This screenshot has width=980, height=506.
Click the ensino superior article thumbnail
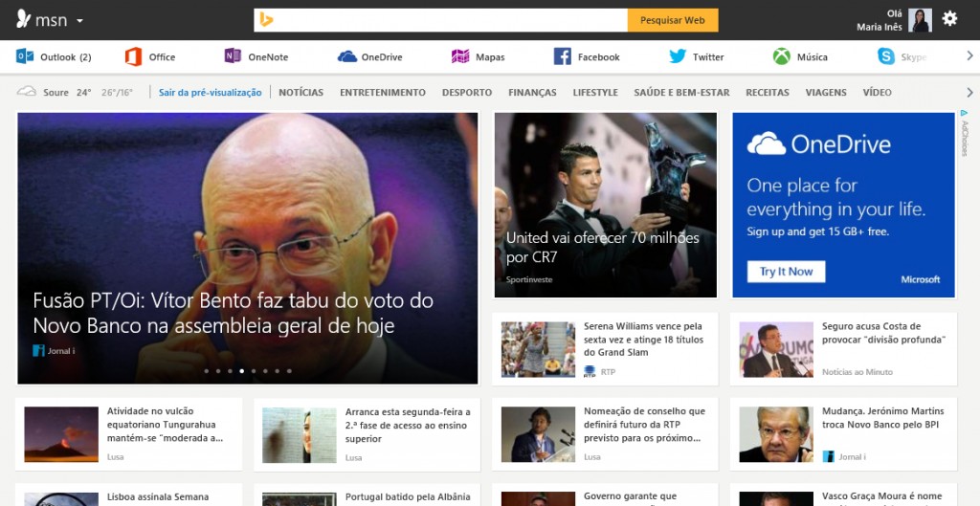tap(300, 435)
